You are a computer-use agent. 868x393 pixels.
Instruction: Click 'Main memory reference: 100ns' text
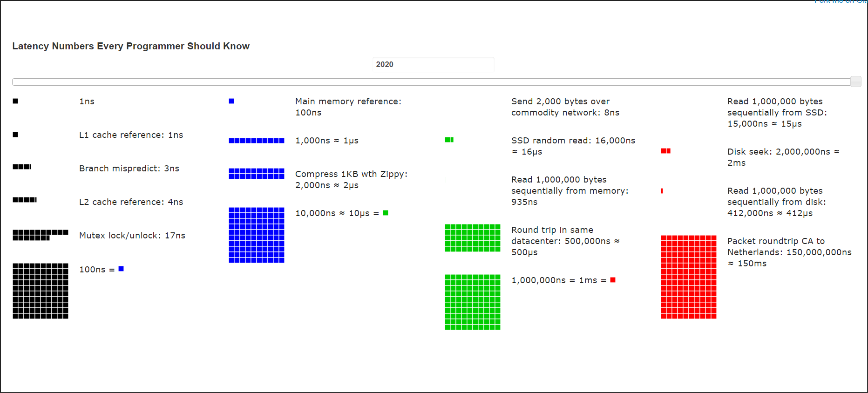[348, 107]
